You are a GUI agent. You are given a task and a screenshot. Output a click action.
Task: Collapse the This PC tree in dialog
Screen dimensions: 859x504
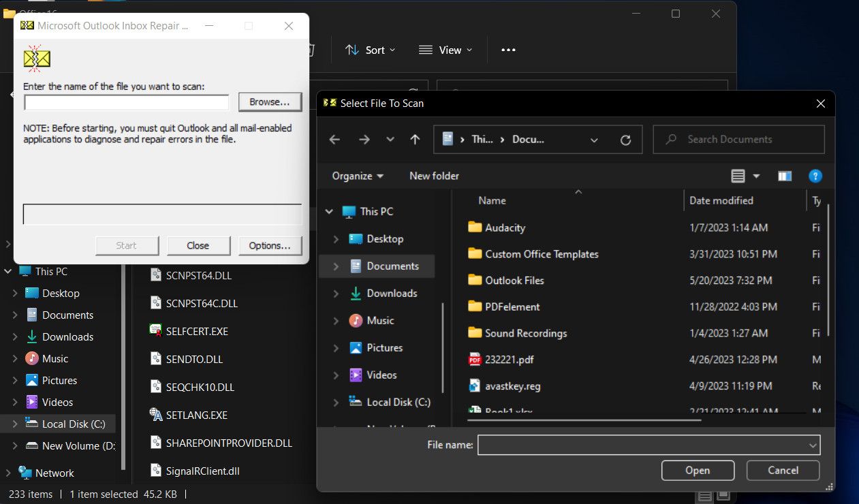330,212
